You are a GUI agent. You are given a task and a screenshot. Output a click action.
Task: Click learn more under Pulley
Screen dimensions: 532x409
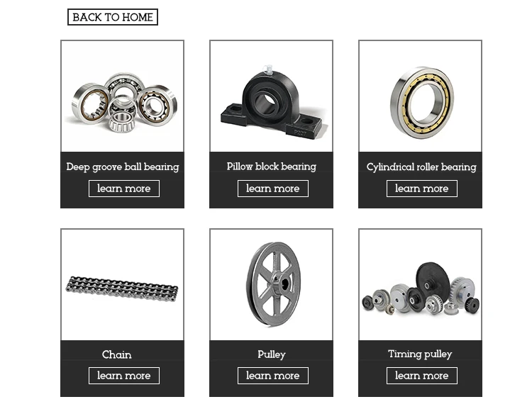(273, 376)
